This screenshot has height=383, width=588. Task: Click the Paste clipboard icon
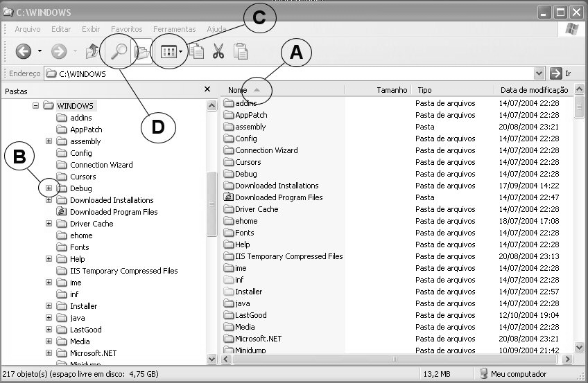(241, 51)
